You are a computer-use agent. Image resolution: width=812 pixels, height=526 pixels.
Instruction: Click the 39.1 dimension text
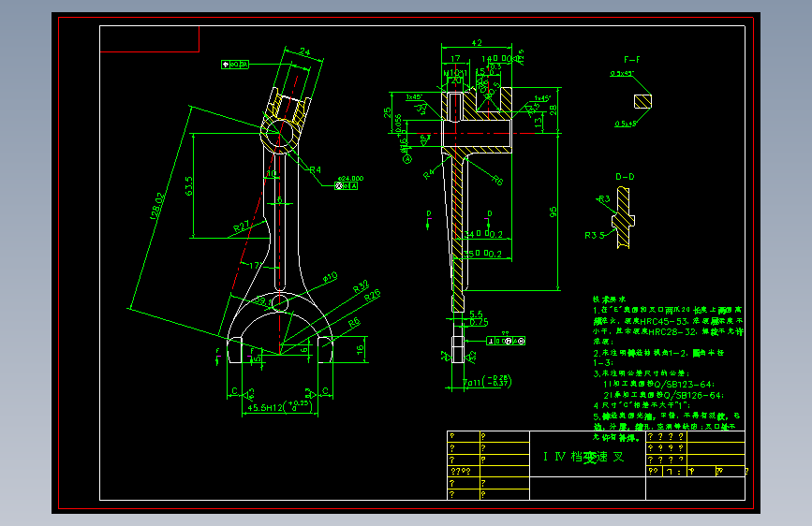click(x=263, y=300)
